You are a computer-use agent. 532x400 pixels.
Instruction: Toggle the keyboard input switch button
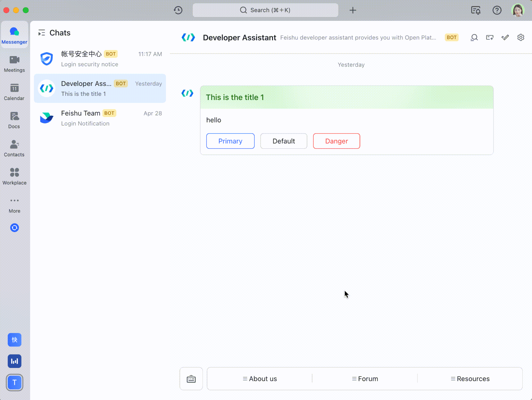pyautogui.click(x=191, y=379)
